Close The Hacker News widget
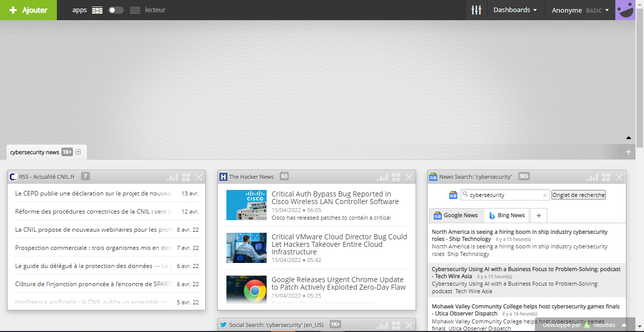Screen dimensions: 644x332 pos(409,177)
